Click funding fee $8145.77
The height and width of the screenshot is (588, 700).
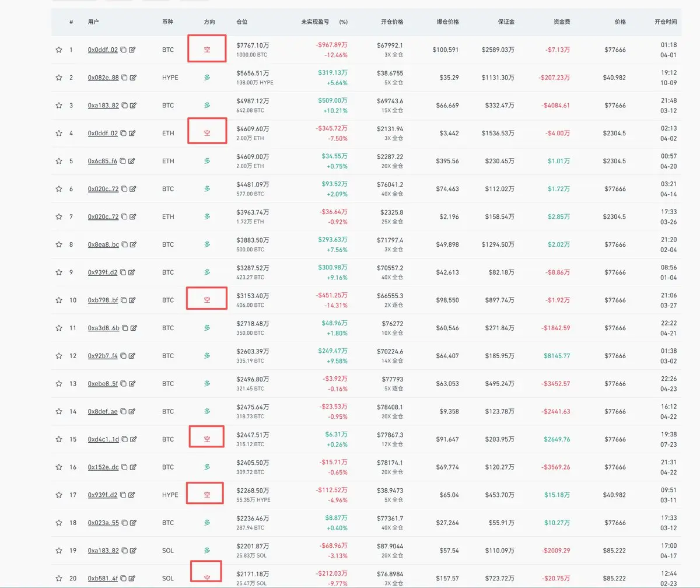click(557, 356)
